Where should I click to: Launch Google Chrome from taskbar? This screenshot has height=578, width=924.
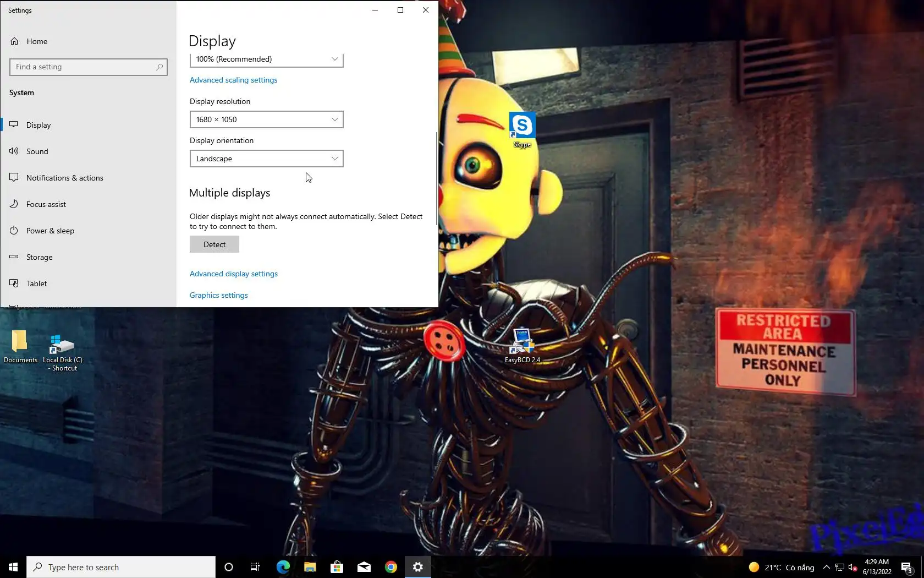point(391,567)
